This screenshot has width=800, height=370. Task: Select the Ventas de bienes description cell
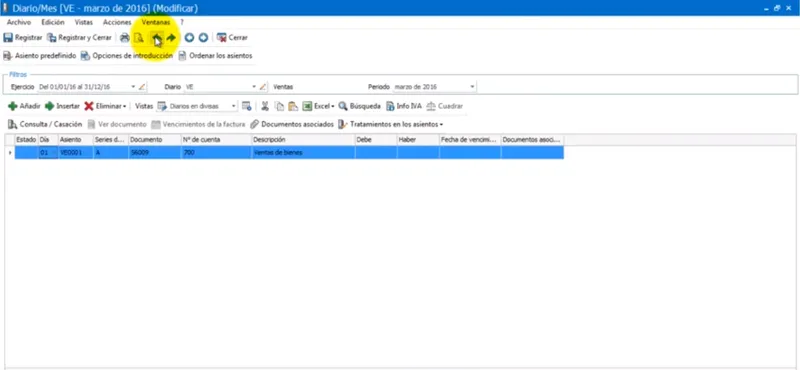pos(303,152)
